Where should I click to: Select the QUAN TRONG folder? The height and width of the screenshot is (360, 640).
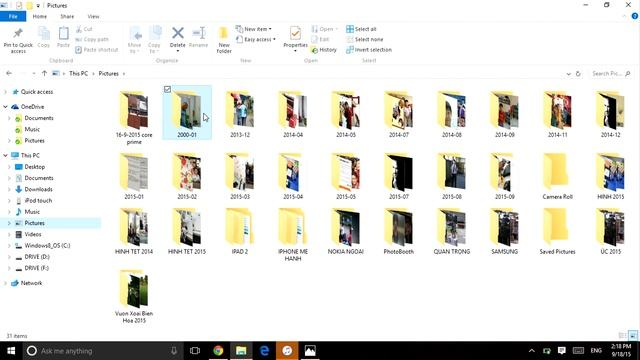point(451,231)
